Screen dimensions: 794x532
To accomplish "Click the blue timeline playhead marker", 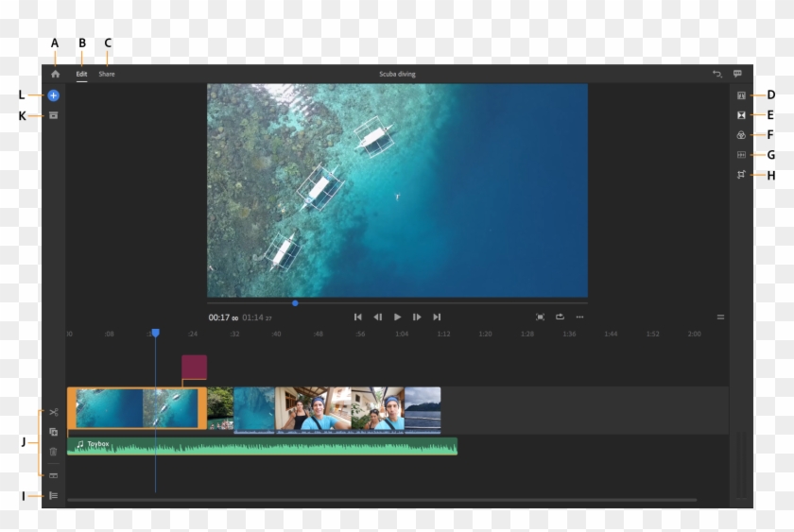I will [x=155, y=333].
